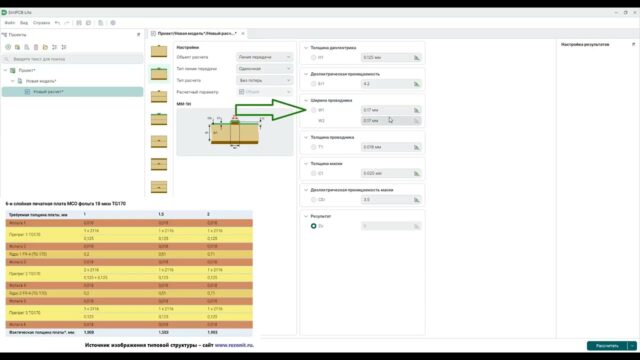
Task: Select the C1 radio button
Action: (x=313, y=173)
